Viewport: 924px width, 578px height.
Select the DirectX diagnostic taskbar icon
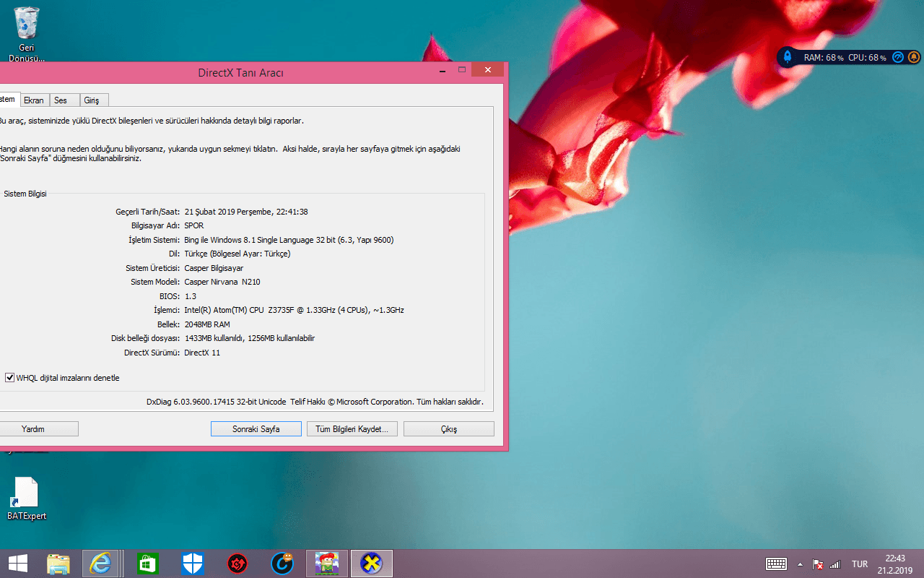372,564
